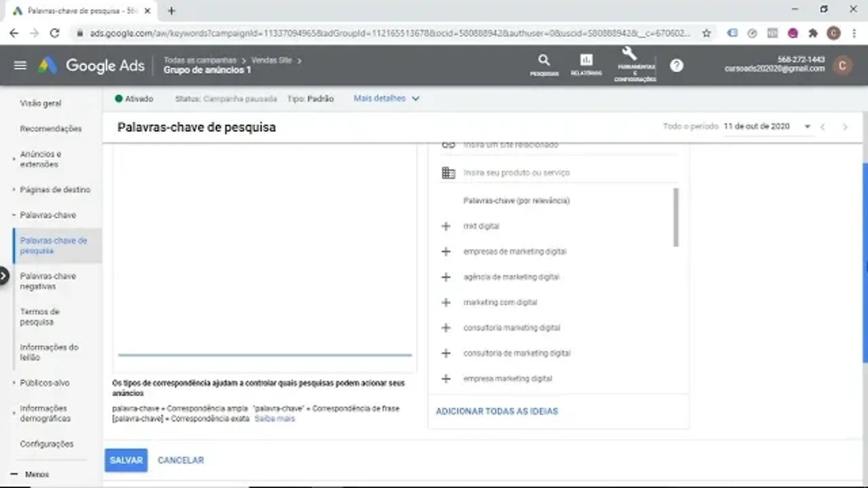Image resolution: width=868 pixels, height=488 pixels.
Task: Open Ferramentas e Configurações wrench
Action: [x=635, y=65]
